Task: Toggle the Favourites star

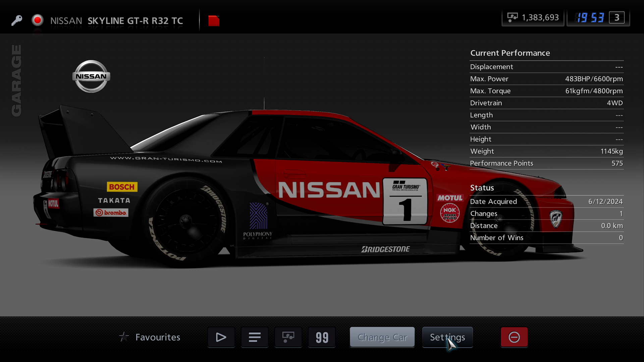Action: [x=124, y=337]
